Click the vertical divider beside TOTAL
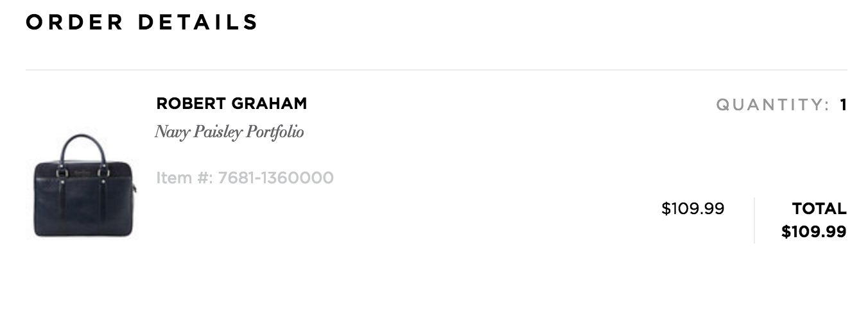Image resolution: width=868 pixels, height=309 pixels. pyautogui.click(x=754, y=220)
